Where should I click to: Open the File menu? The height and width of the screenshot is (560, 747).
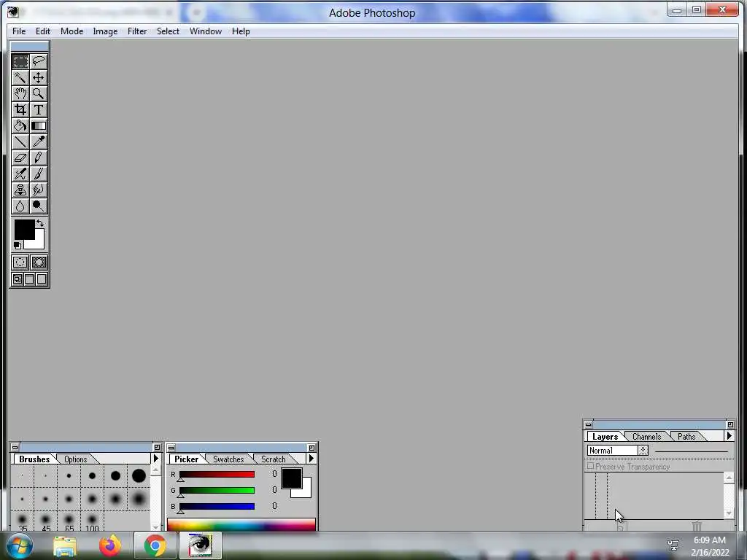tap(19, 31)
